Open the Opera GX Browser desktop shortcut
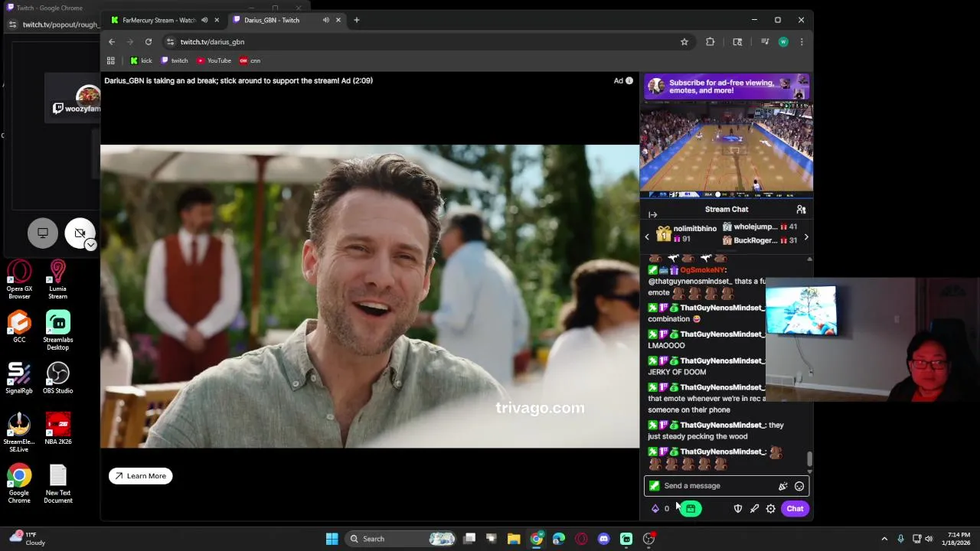Image resolution: width=980 pixels, height=551 pixels. [19, 280]
